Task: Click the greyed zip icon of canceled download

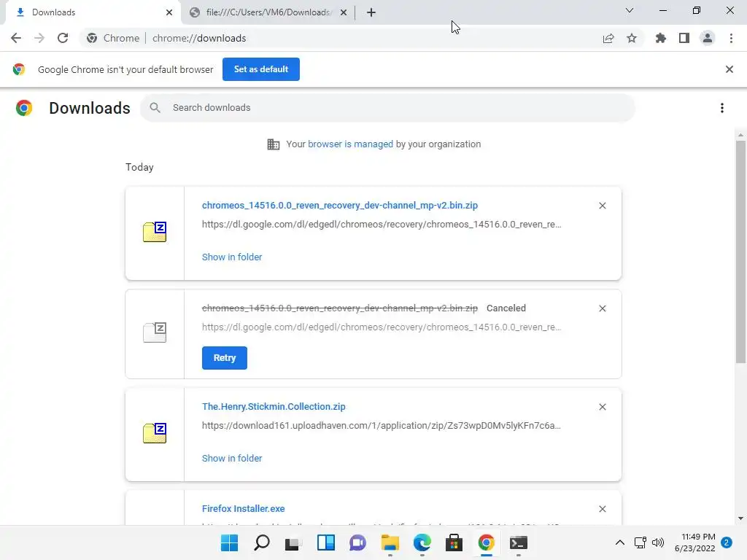Action: pyautogui.click(x=155, y=332)
